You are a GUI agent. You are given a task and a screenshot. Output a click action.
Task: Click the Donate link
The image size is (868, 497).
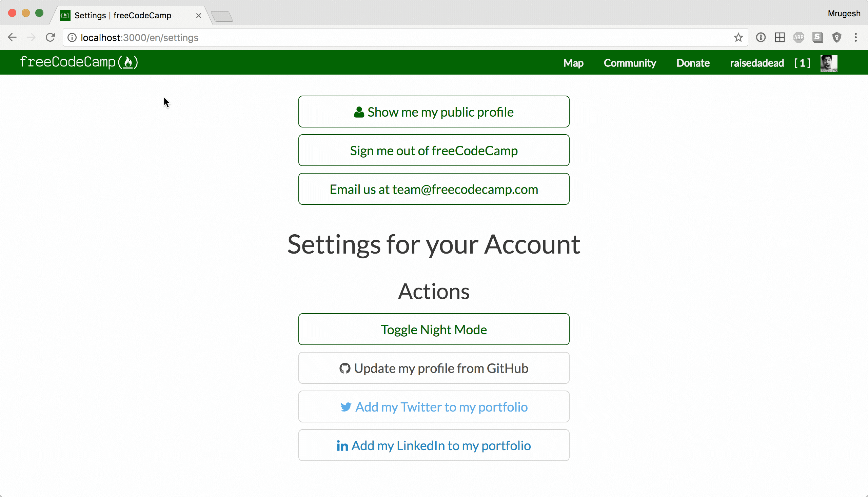pos(693,63)
